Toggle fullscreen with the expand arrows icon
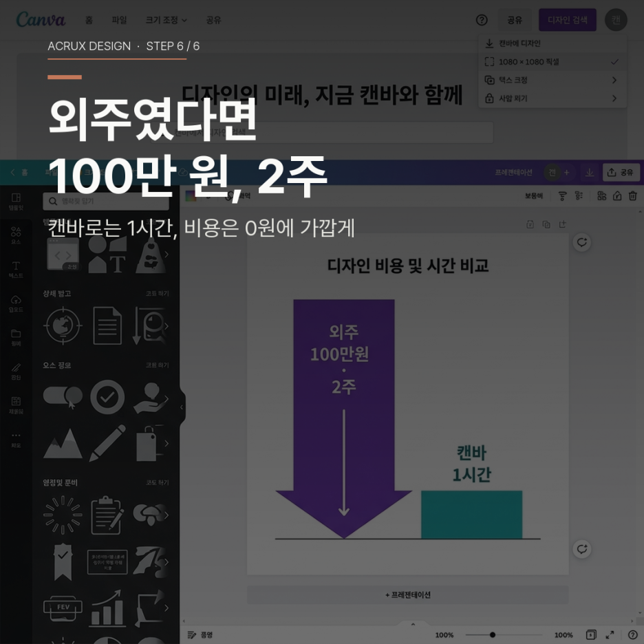 (x=610, y=635)
